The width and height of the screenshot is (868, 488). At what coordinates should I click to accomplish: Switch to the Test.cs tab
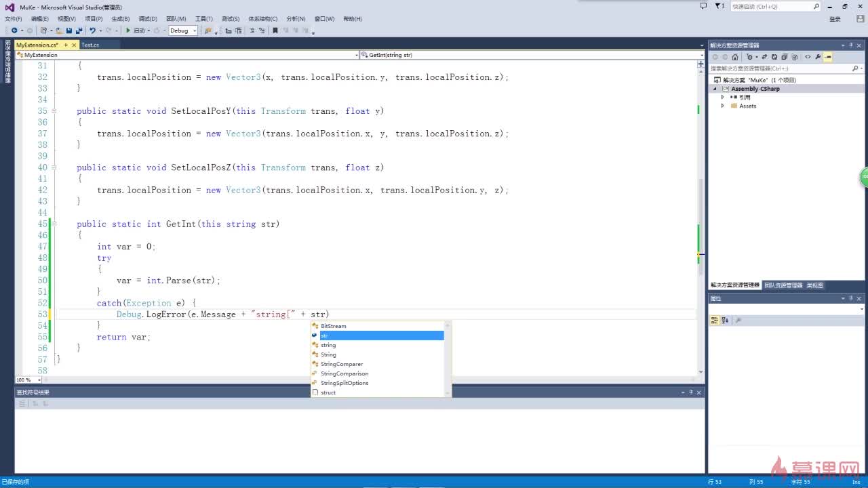pyautogui.click(x=90, y=45)
